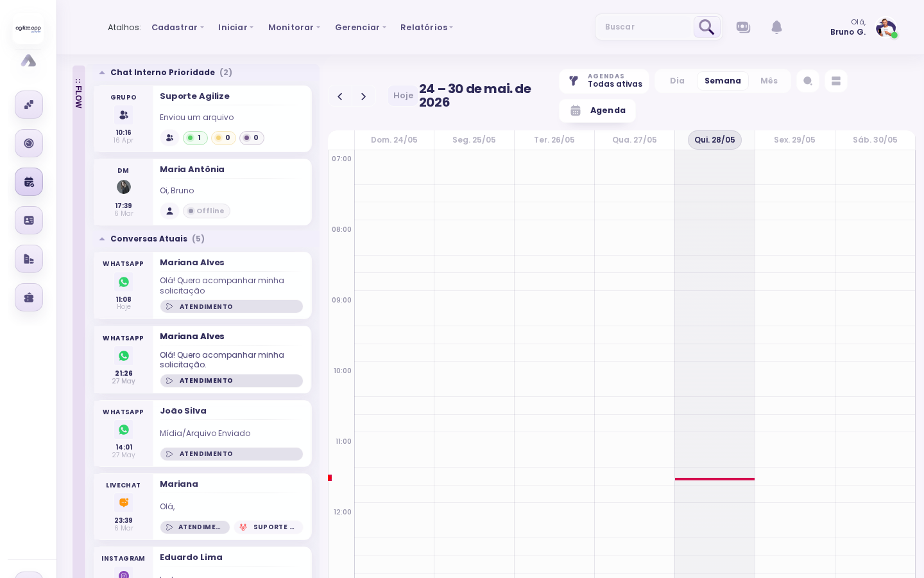Click Atendimento badge on Mariana Alves 11:08 card

pos(232,307)
